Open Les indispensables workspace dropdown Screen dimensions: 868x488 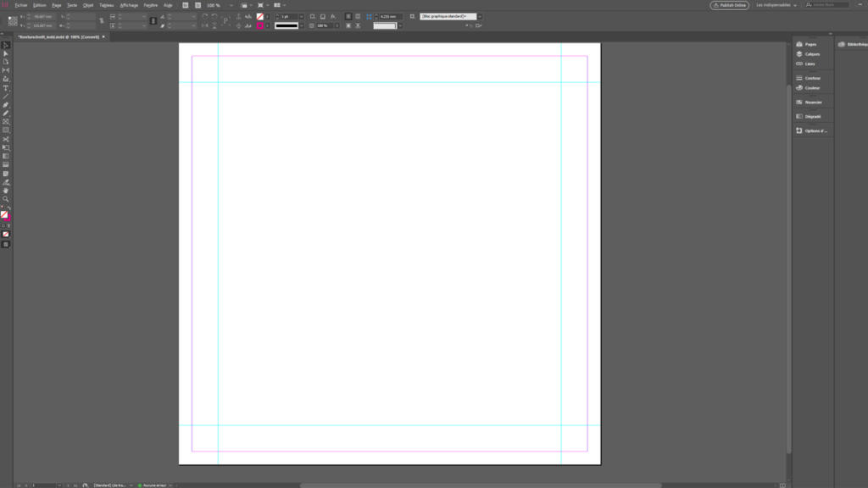(776, 5)
